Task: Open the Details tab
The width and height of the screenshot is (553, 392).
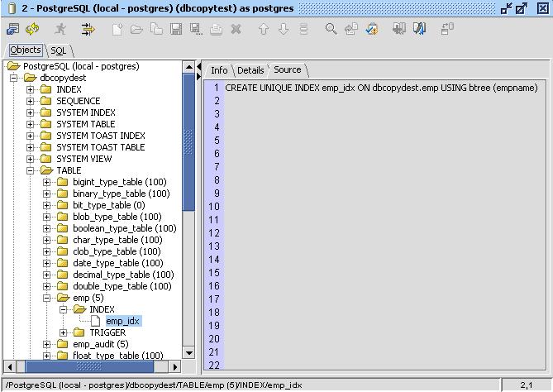Action: pos(250,70)
